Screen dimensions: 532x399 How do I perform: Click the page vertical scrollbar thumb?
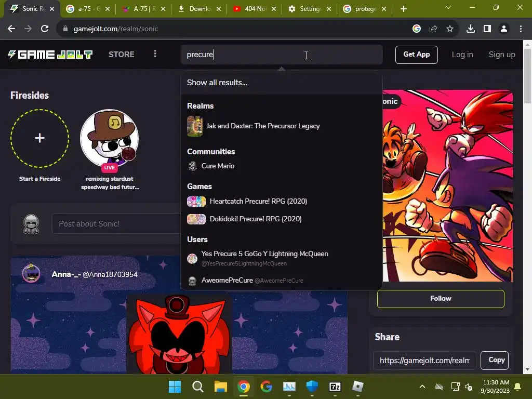click(527, 76)
